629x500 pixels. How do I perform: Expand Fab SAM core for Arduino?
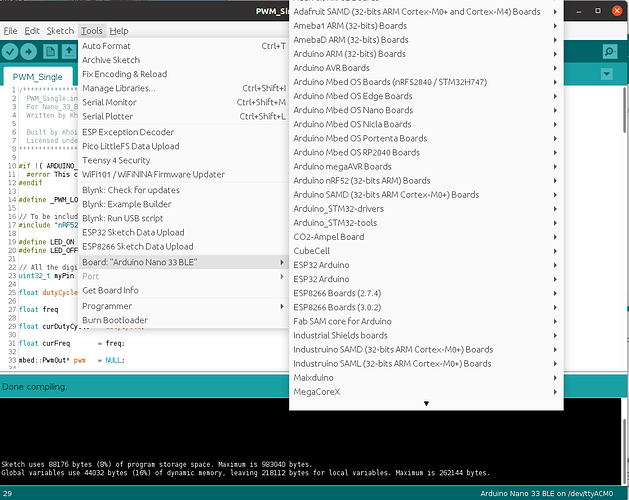(426, 321)
